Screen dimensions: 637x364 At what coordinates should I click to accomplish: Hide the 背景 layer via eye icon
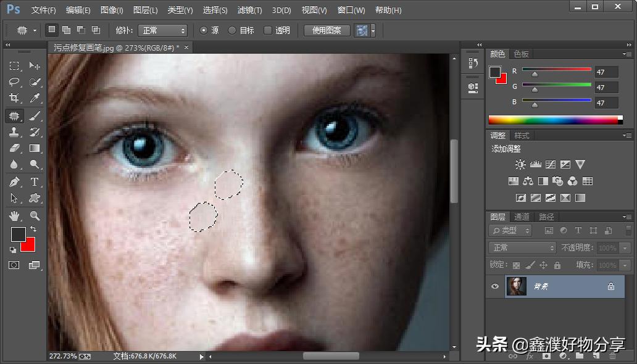coord(494,286)
